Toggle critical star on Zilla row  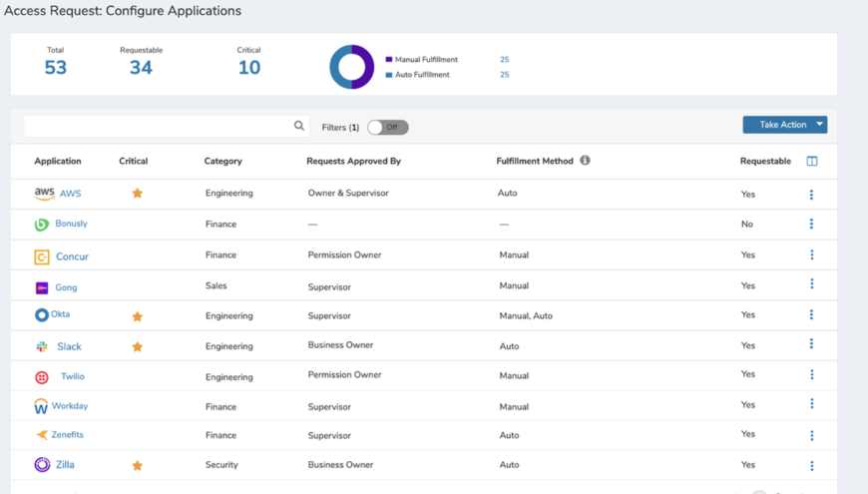point(138,465)
